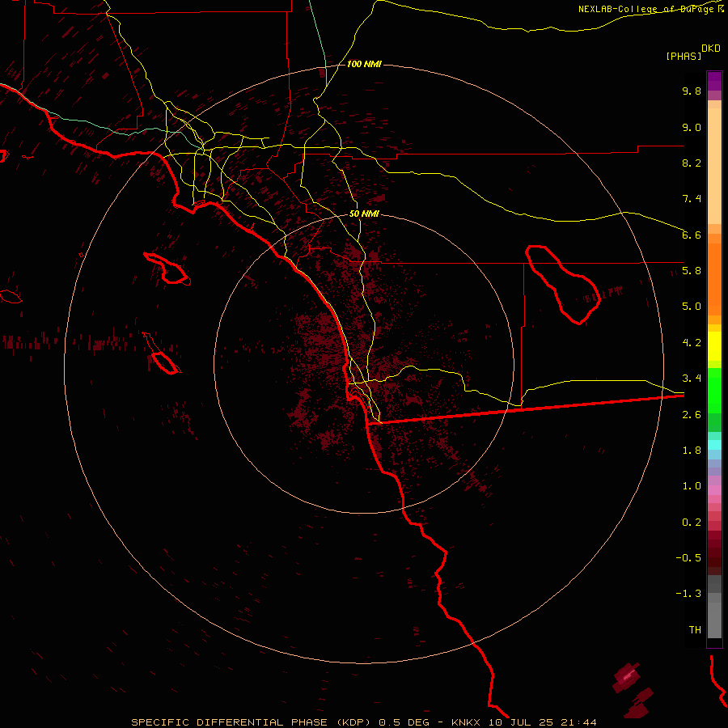Select the -0.5 scale value label

[x=688, y=558]
